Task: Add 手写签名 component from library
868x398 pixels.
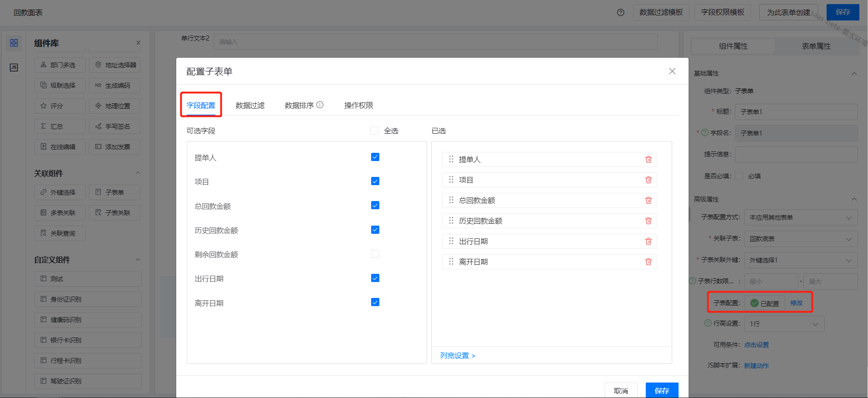Action: (114, 126)
